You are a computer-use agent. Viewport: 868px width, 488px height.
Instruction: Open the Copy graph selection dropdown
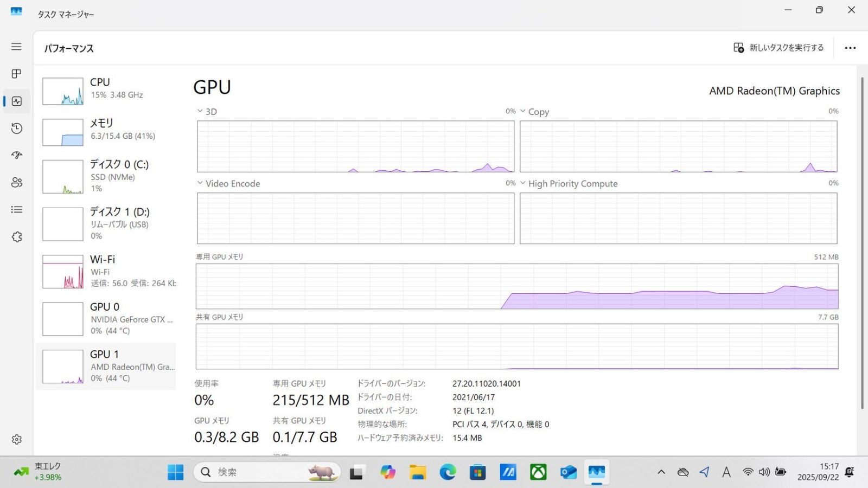[522, 111]
